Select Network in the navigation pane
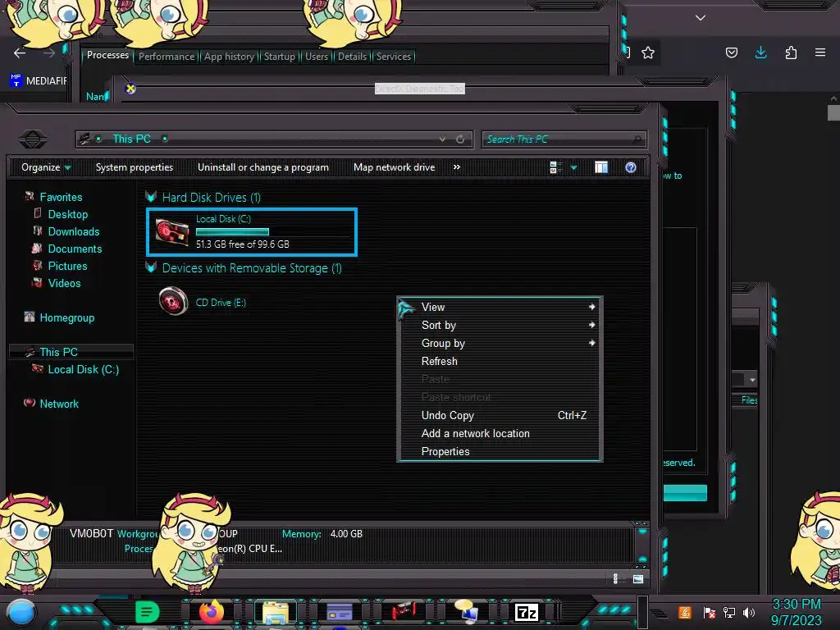 coord(58,404)
